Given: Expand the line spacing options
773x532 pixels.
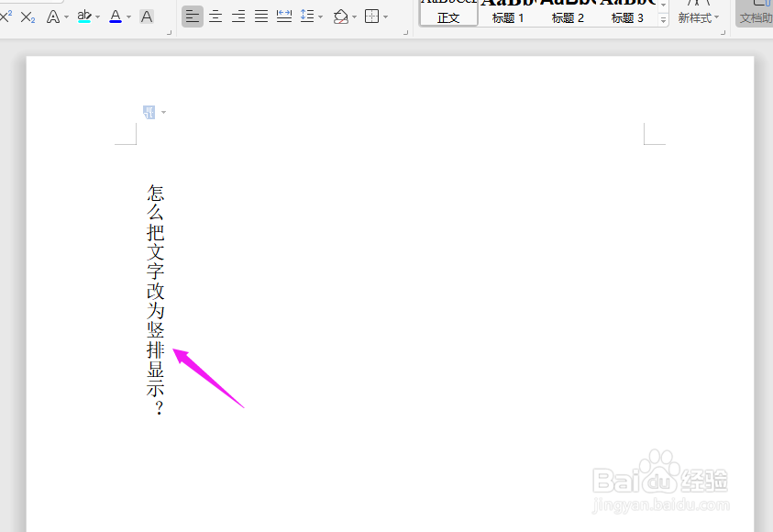Looking at the screenshot, I should (x=319, y=16).
